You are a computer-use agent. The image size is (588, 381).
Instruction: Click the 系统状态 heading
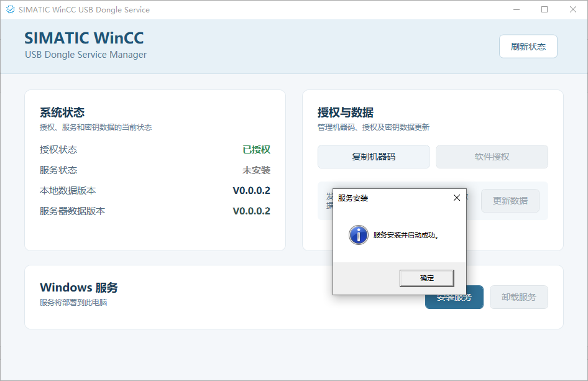[62, 112]
